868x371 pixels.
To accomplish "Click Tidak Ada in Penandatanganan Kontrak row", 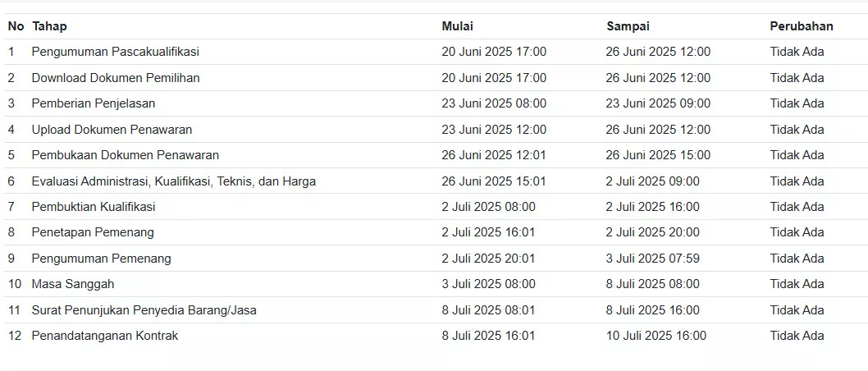I will [x=797, y=336].
